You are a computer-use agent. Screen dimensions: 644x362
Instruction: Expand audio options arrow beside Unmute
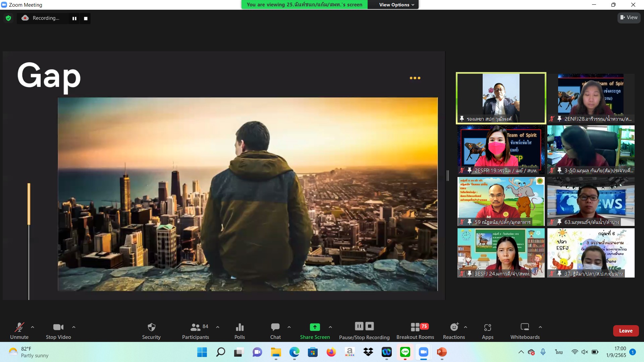tap(33, 327)
